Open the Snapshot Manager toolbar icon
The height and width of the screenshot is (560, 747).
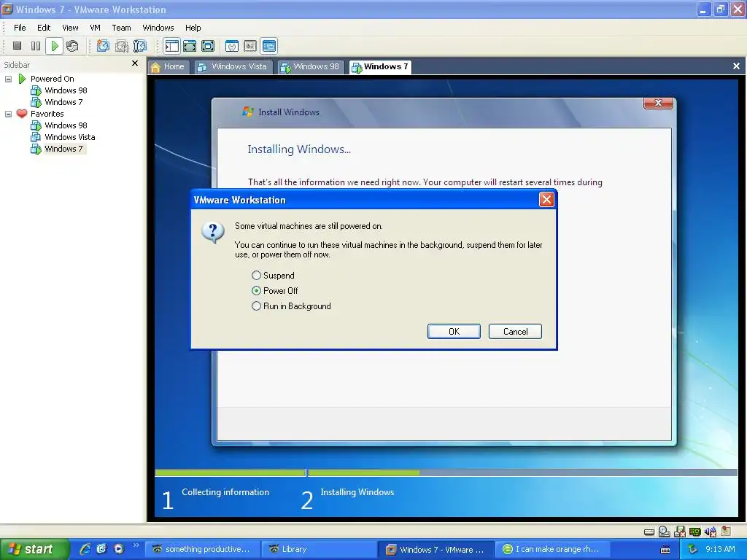(x=140, y=46)
